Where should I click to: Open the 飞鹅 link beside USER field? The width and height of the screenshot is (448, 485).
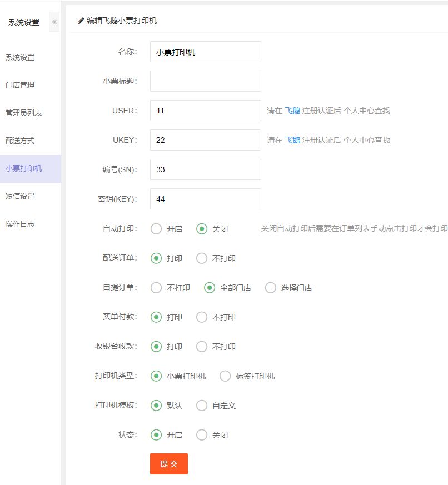pyautogui.click(x=292, y=111)
